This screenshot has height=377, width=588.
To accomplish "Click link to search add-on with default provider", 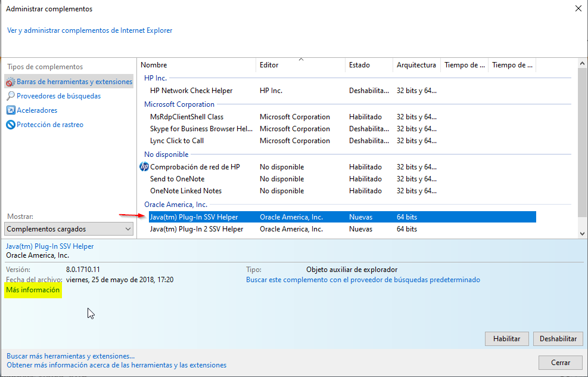I will pos(363,280).
